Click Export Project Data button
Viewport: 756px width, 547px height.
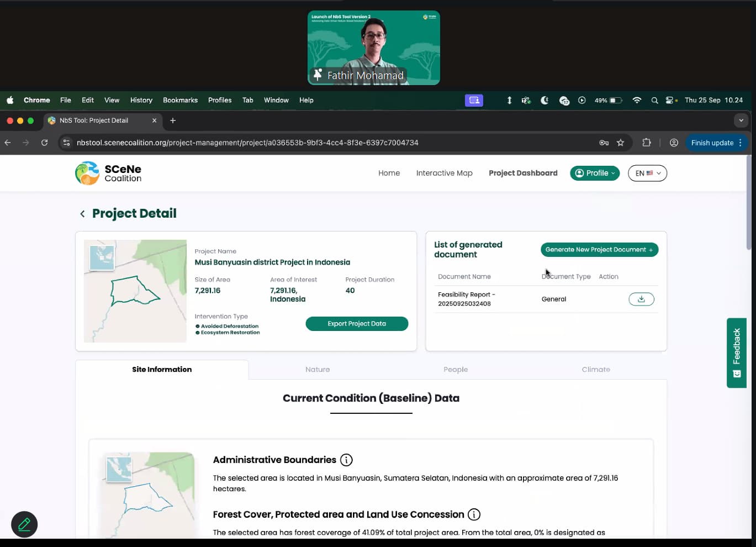357,324
